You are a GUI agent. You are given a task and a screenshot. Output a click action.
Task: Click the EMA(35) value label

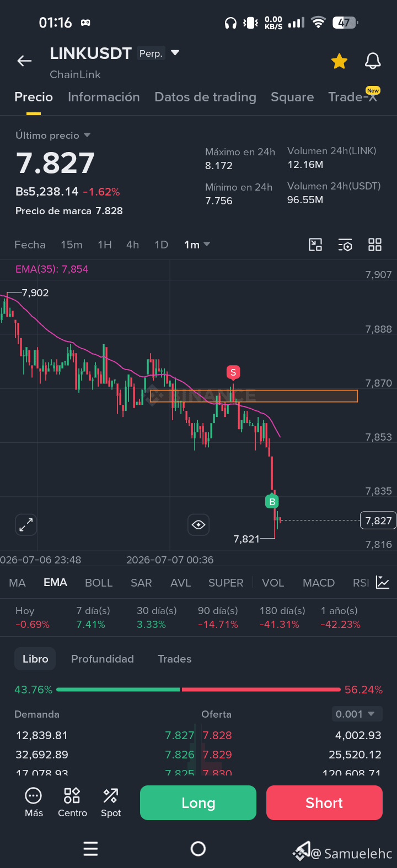tap(52, 269)
